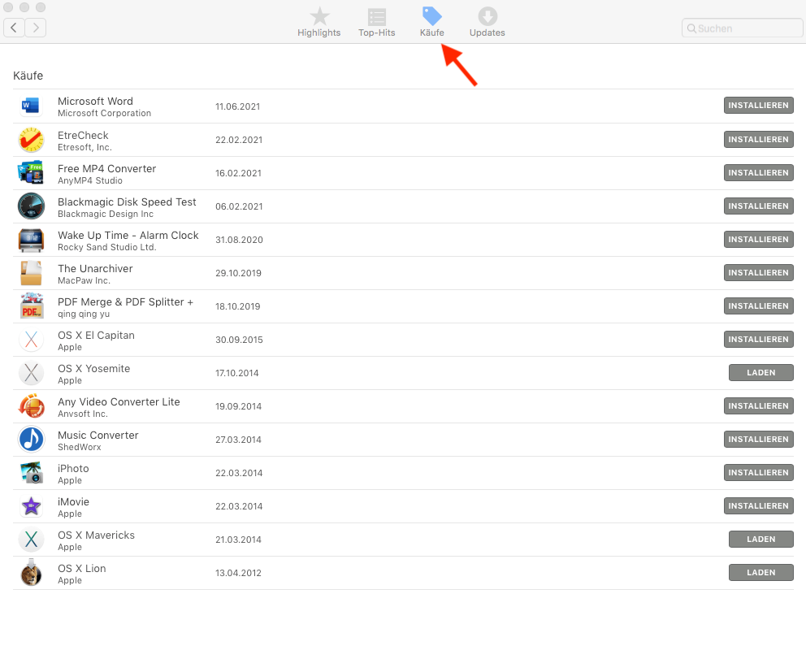Click the Suchen search field

click(743, 28)
